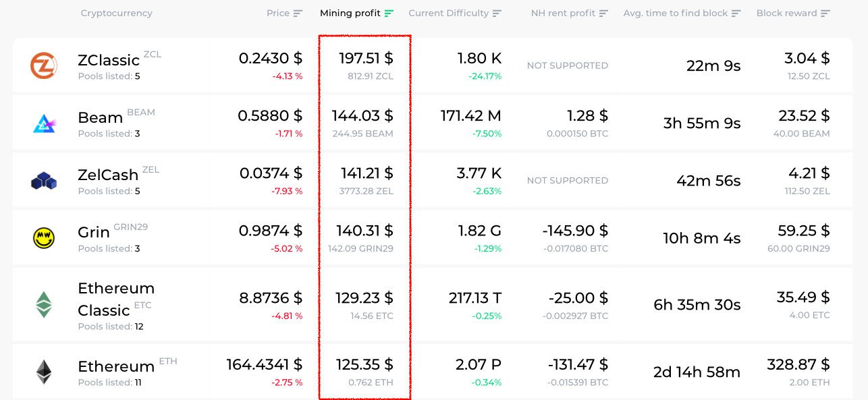Click block time 22m 9s
The height and width of the screenshot is (400, 868).
(x=713, y=65)
